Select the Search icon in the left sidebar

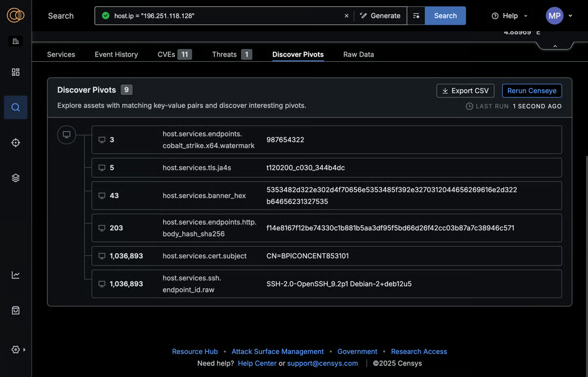pos(15,107)
